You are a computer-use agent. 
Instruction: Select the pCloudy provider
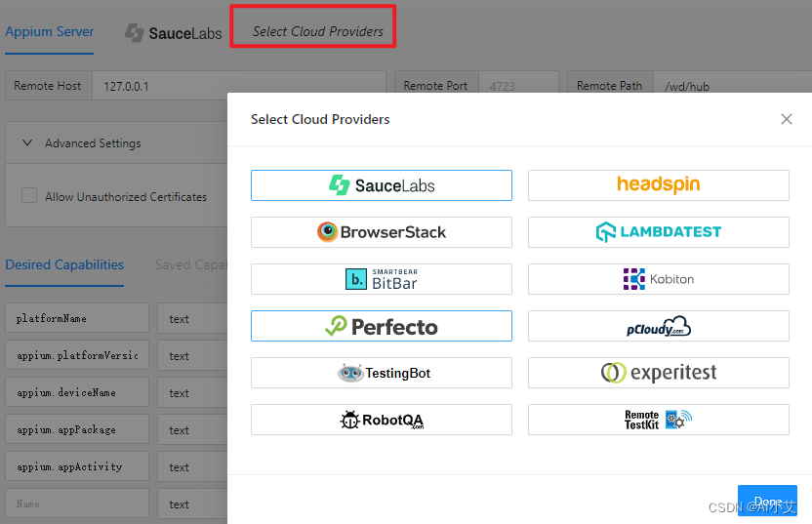coord(658,326)
